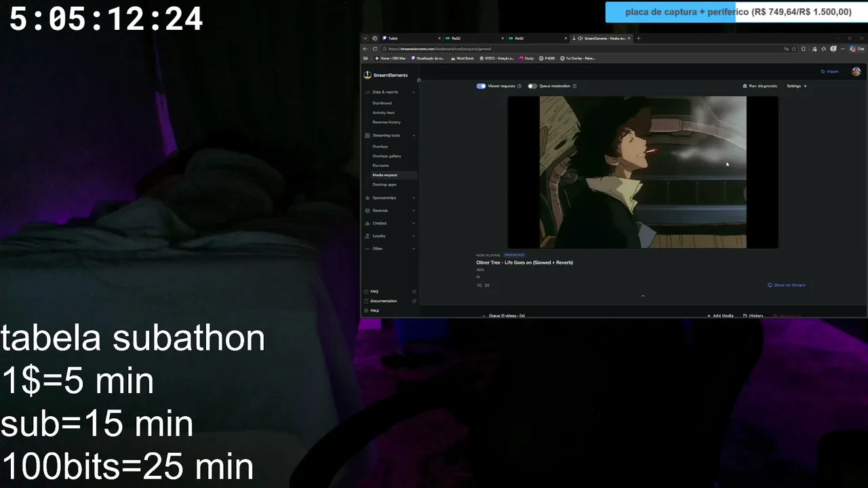
Task: Open the queue History
Action: click(x=753, y=316)
